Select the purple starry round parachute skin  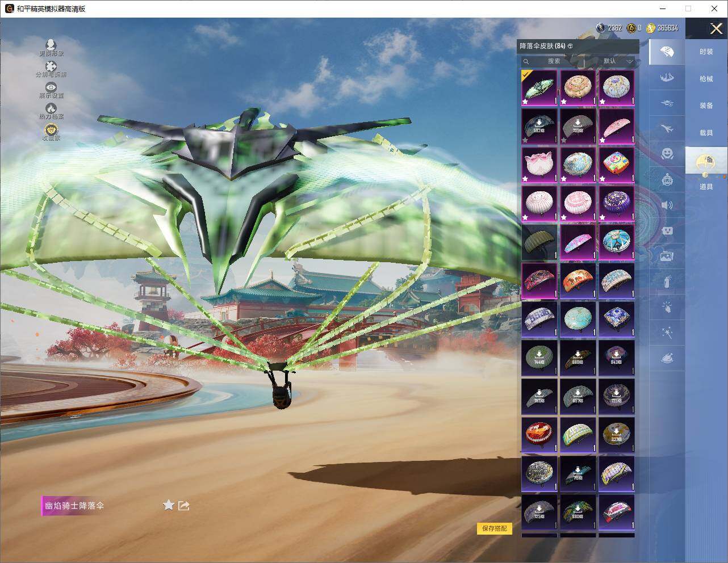click(617, 203)
